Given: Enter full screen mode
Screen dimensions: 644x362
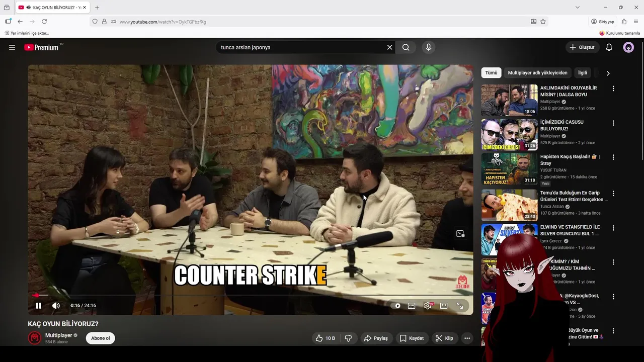Looking at the screenshot, I should pos(460,306).
